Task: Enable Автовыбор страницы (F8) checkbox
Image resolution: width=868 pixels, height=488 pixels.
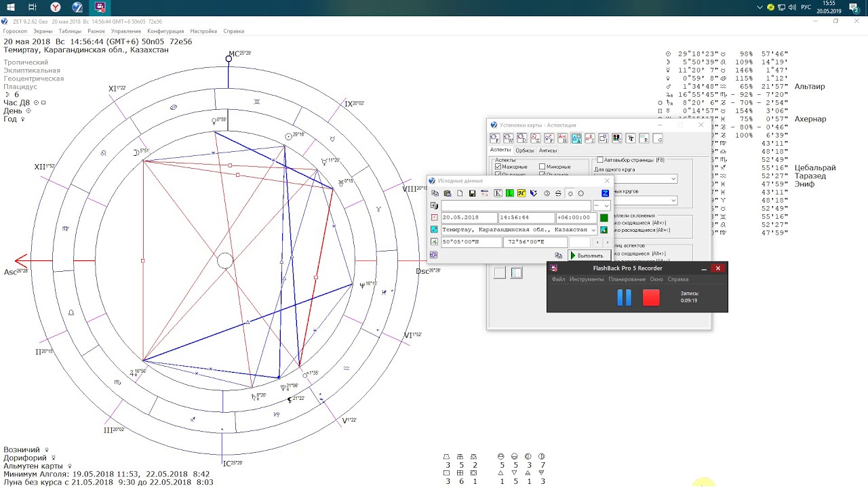Action: 600,160
